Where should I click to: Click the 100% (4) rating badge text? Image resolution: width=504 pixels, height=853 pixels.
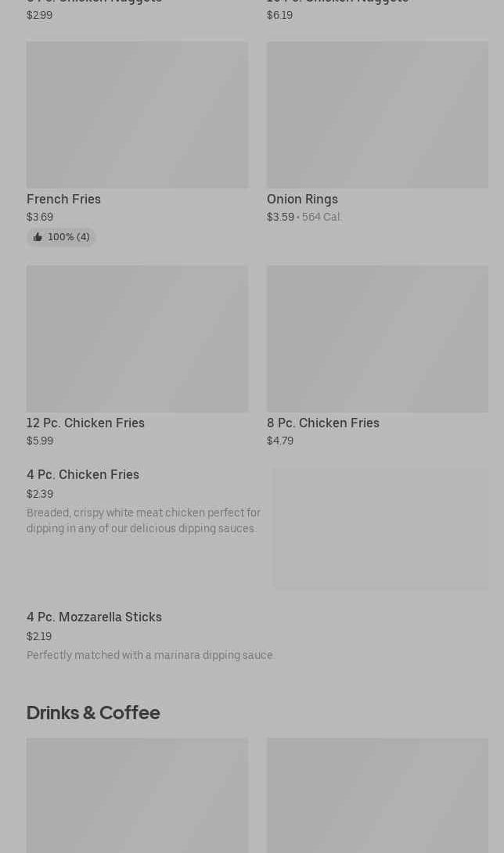point(69,237)
